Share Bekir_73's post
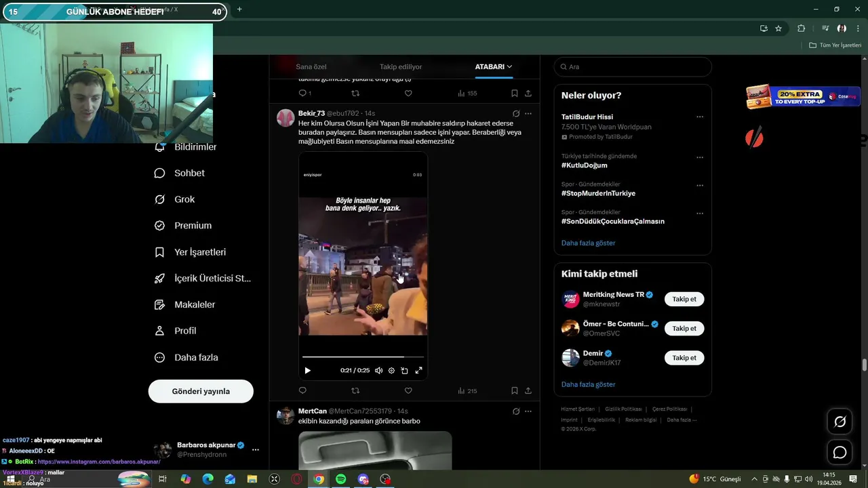Image resolution: width=868 pixels, height=488 pixels. (528, 390)
